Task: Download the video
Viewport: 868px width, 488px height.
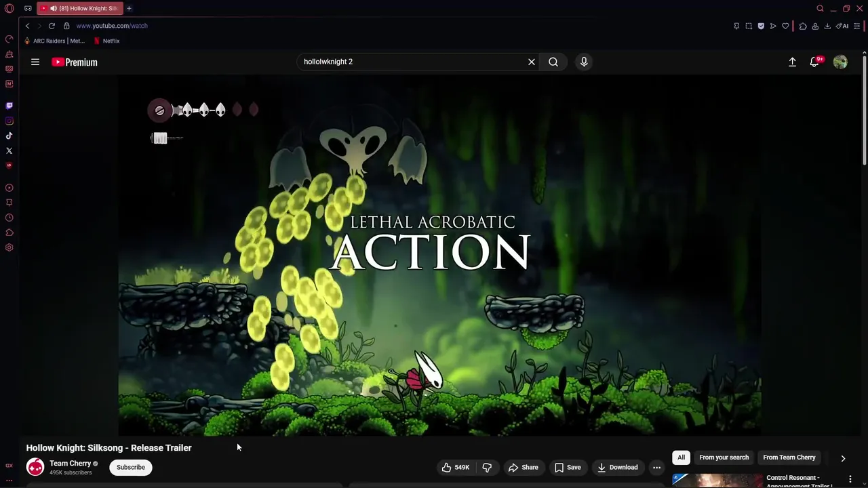Action: 618,467
